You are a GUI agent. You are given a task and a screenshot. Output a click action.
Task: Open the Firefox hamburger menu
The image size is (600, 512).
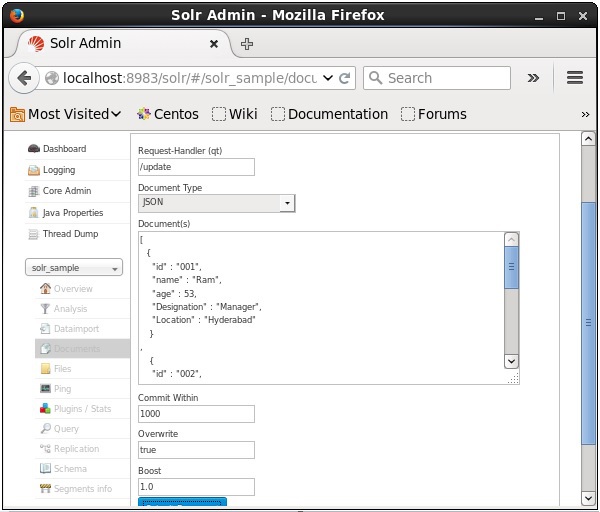point(574,78)
